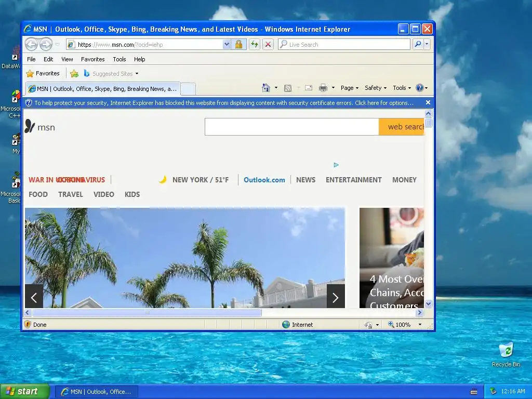This screenshot has height=399, width=532.
Task: Open the Tools command bar menu
Action: coord(402,88)
